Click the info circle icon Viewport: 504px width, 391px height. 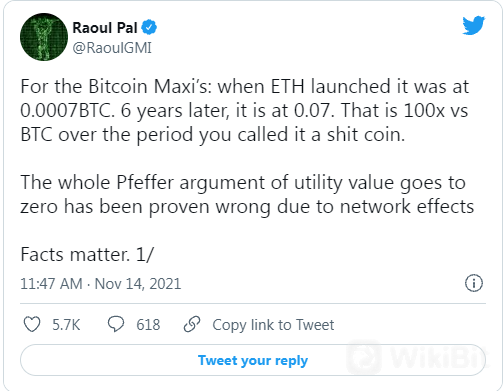click(474, 283)
